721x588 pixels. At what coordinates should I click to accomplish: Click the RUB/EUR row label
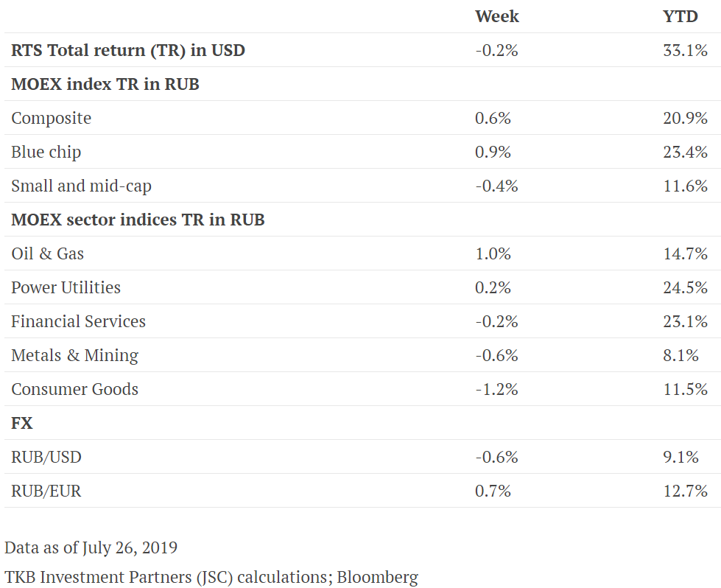[x=46, y=491]
